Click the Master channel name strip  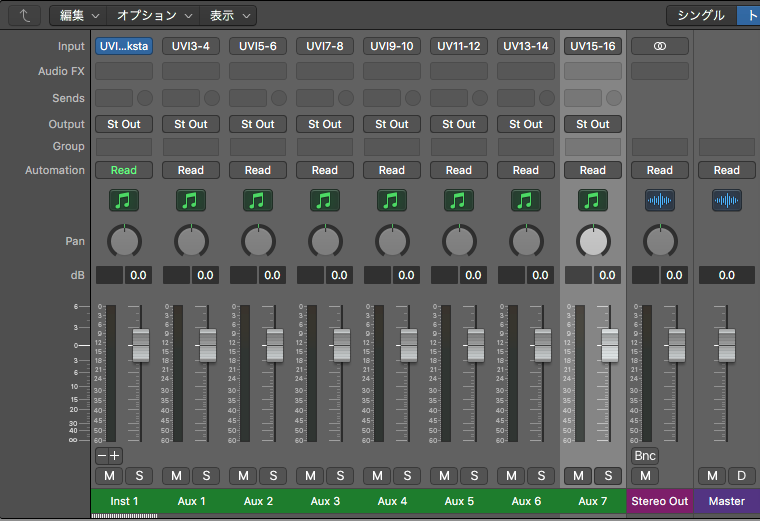coord(727,501)
